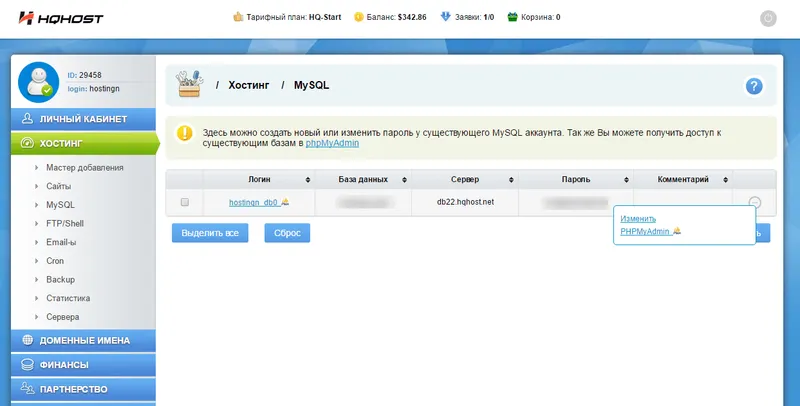Click the globe icon on Доменные имена
Image resolution: width=800 pixels, height=406 pixels.
click(x=28, y=340)
